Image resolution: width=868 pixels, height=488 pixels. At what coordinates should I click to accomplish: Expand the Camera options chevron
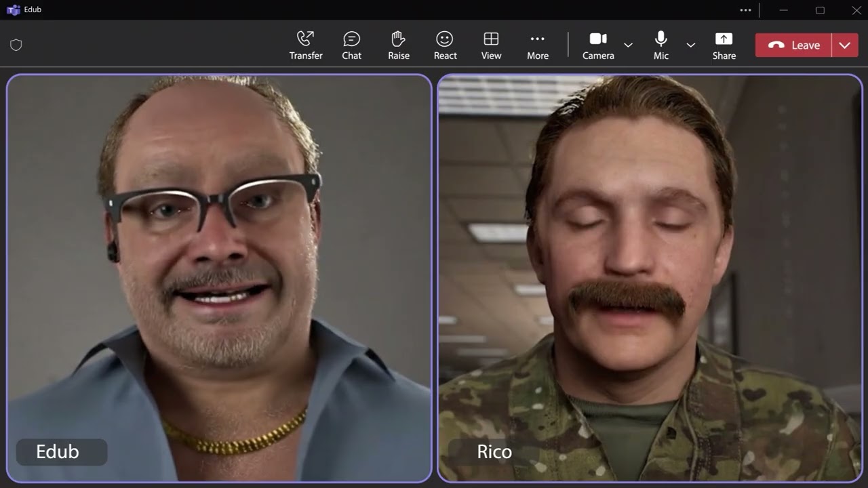point(628,45)
